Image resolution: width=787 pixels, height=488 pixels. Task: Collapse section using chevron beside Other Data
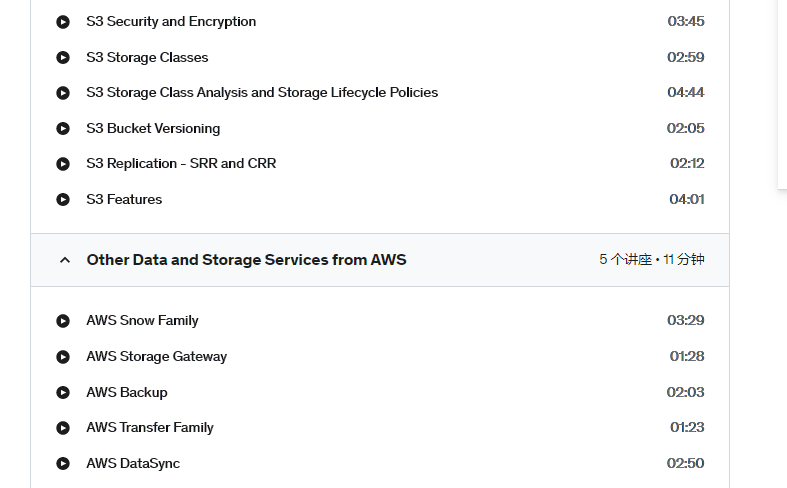[65, 260]
